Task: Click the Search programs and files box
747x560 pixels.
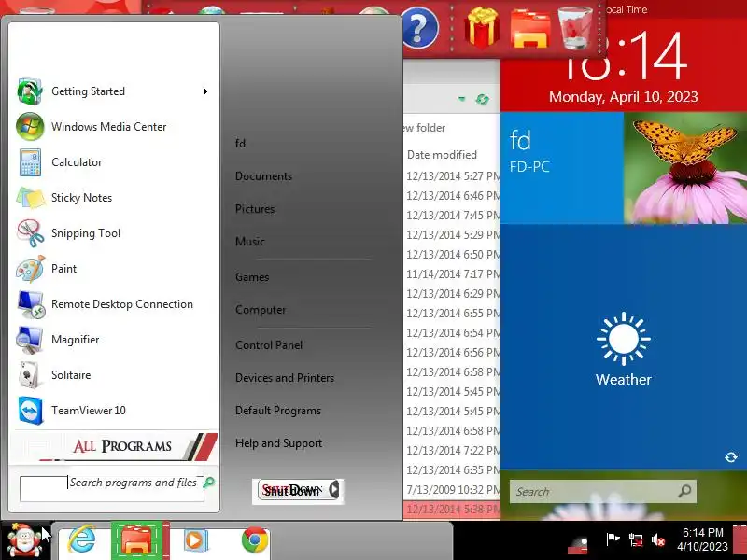Action: (x=112, y=488)
